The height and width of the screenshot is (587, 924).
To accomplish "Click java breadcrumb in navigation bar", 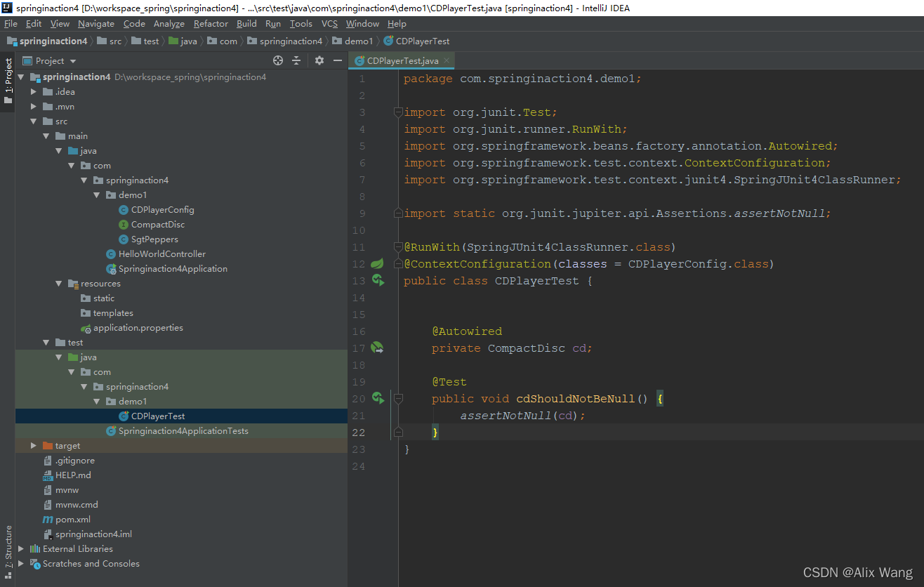I will (x=183, y=41).
